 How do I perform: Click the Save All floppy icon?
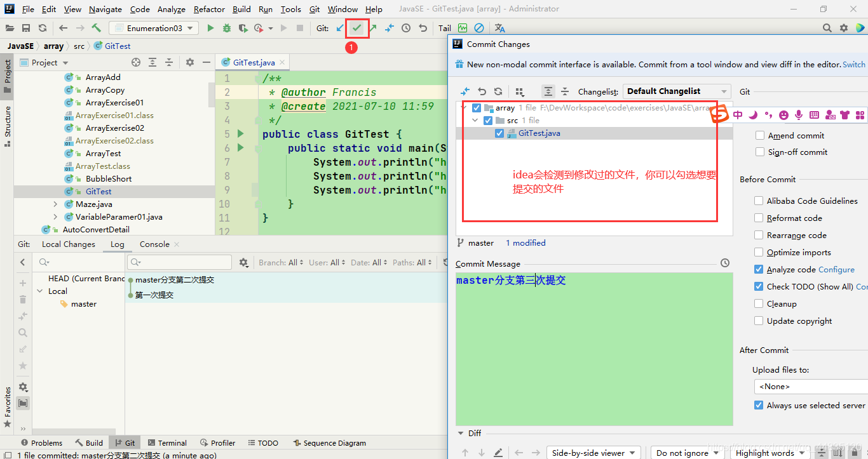[x=26, y=28]
